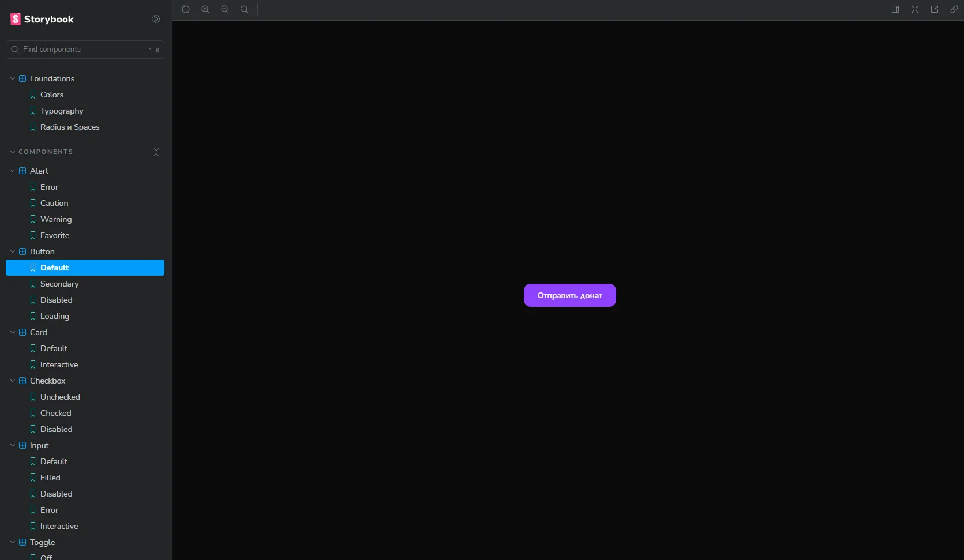
Task: Open the Colors foundations page
Action: point(85,95)
